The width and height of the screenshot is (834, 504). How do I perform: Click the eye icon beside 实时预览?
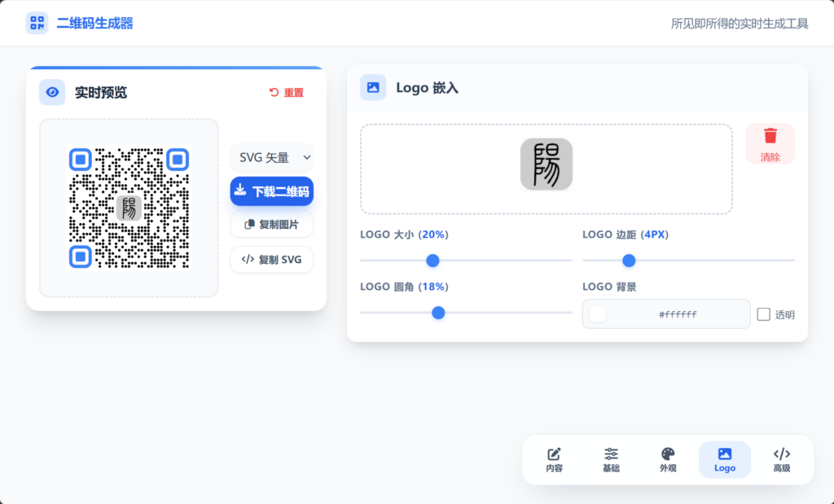coord(52,93)
